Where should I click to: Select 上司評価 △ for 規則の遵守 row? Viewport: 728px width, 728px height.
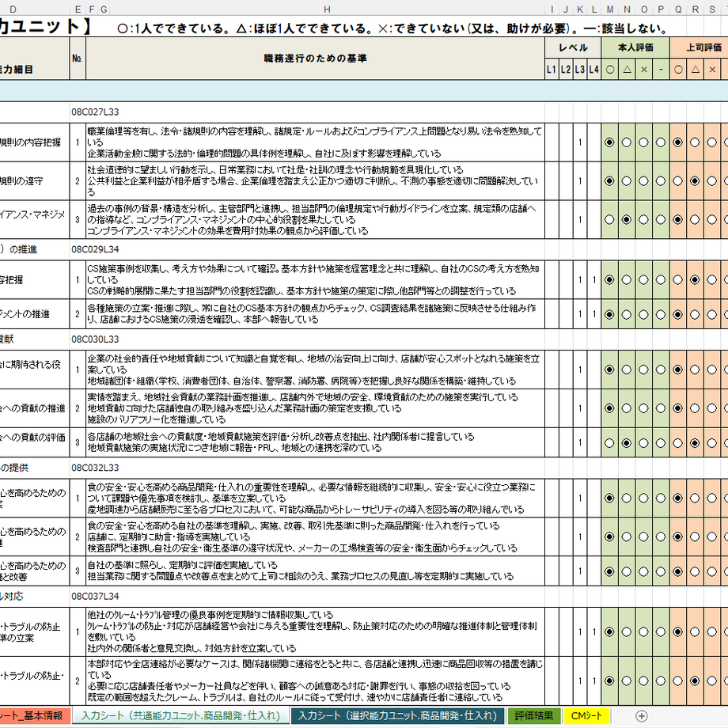pyautogui.click(x=695, y=181)
